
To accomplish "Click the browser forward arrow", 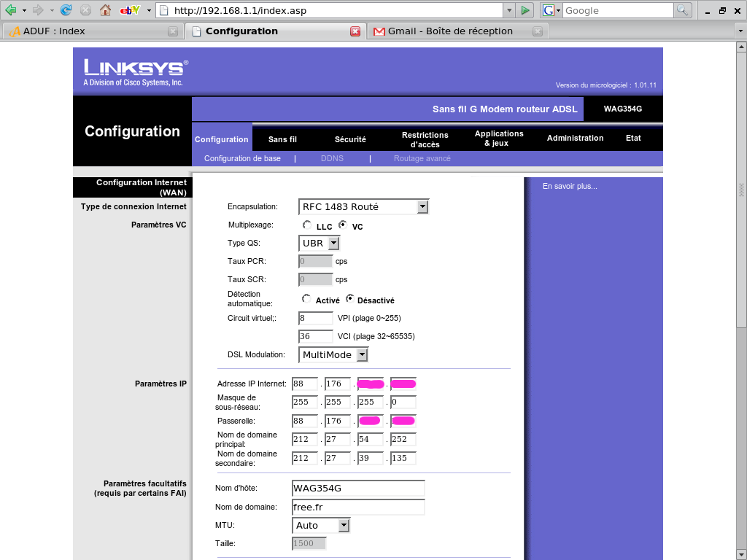I will tap(38, 10).
